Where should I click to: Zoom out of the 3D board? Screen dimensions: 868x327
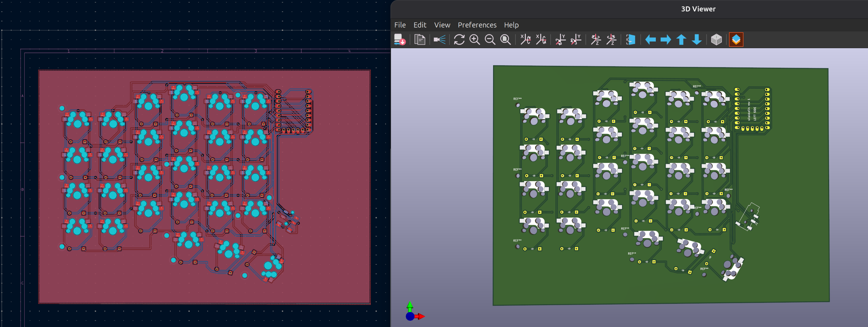coord(490,40)
